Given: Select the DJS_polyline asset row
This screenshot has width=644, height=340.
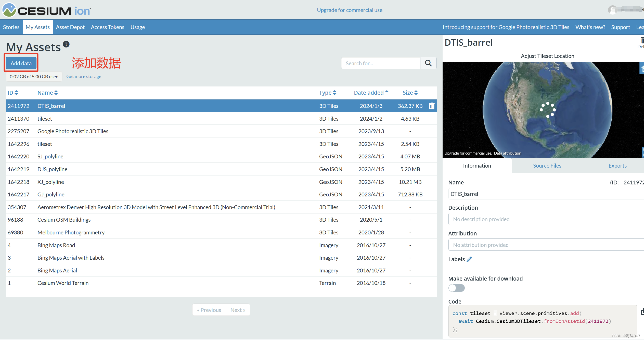Looking at the screenshot, I should click(x=221, y=169).
